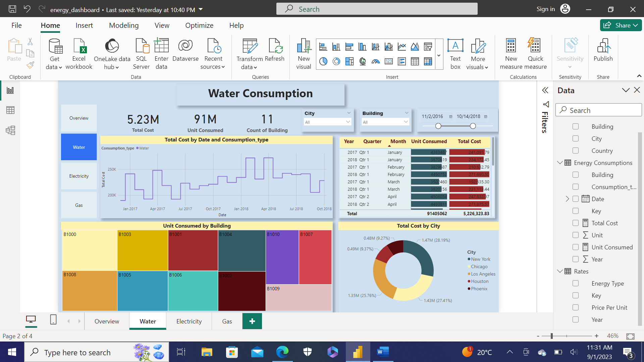The image size is (644, 362).
Task: Click the Overview navigation button on canvas
Action: coord(79,118)
